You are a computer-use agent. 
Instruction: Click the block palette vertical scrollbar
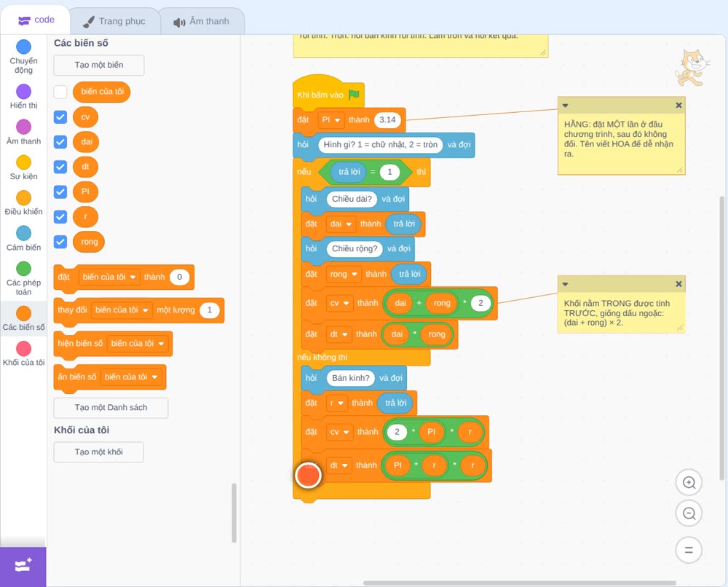pos(234,513)
